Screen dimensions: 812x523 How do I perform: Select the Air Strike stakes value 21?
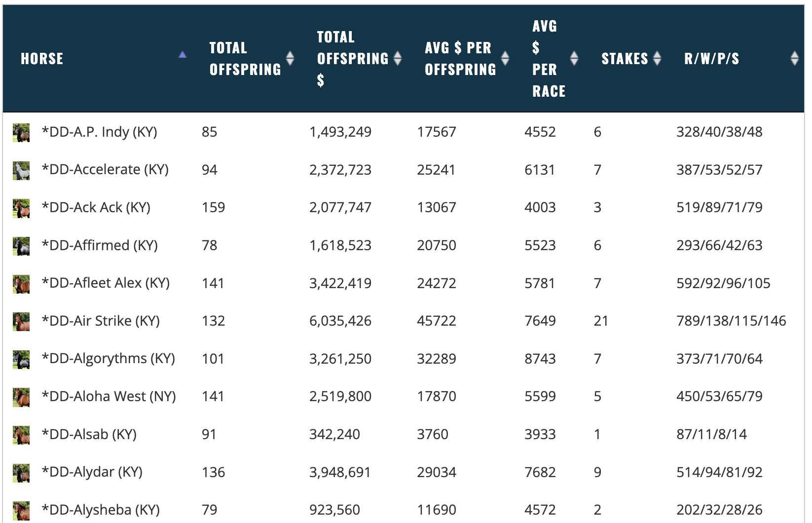(601, 321)
